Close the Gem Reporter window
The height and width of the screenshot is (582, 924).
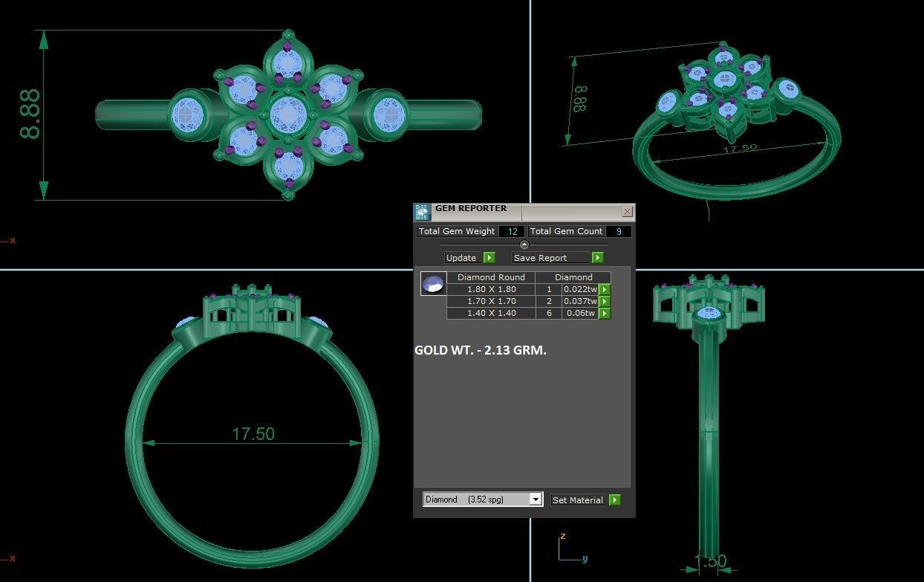[x=627, y=212]
